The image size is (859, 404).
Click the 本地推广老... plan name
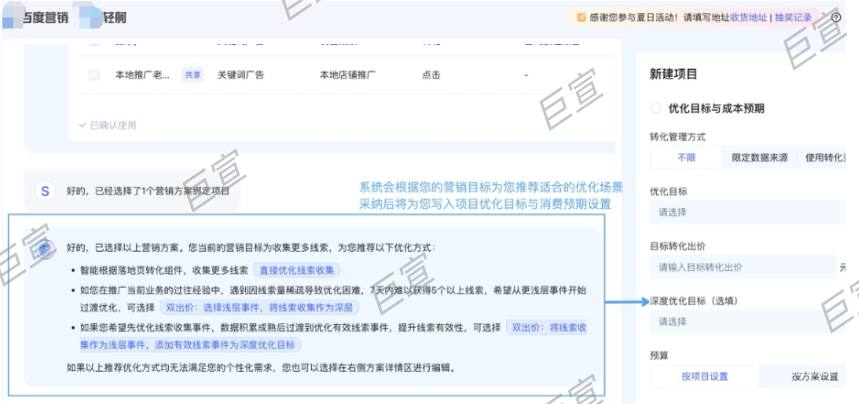142,75
